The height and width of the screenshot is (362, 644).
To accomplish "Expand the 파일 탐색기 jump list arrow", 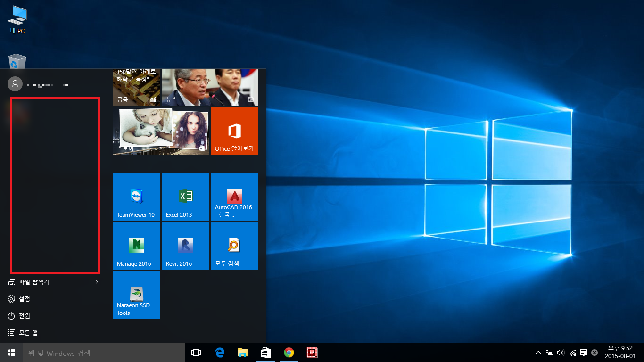I will [x=97, y=282].
